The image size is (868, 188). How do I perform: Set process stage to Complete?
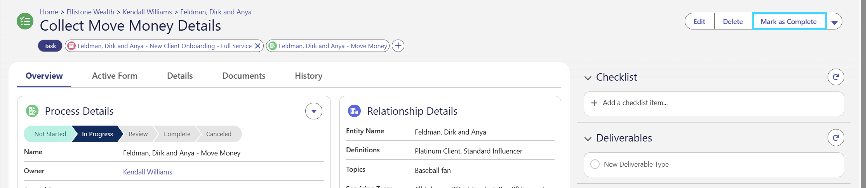(177, 134)
